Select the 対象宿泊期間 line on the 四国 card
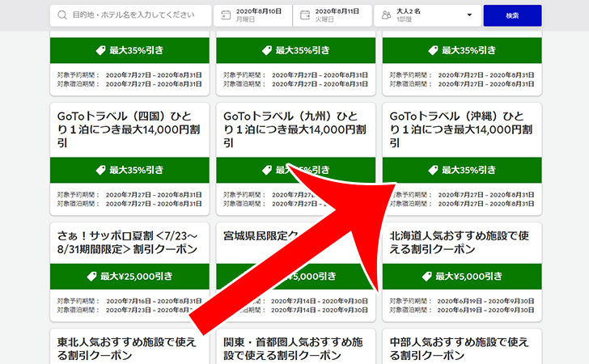 pyautogui.click(x=129, y=204)
